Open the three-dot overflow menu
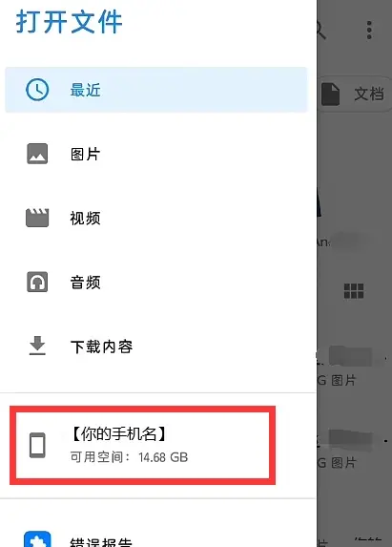 tap(369, 30)
